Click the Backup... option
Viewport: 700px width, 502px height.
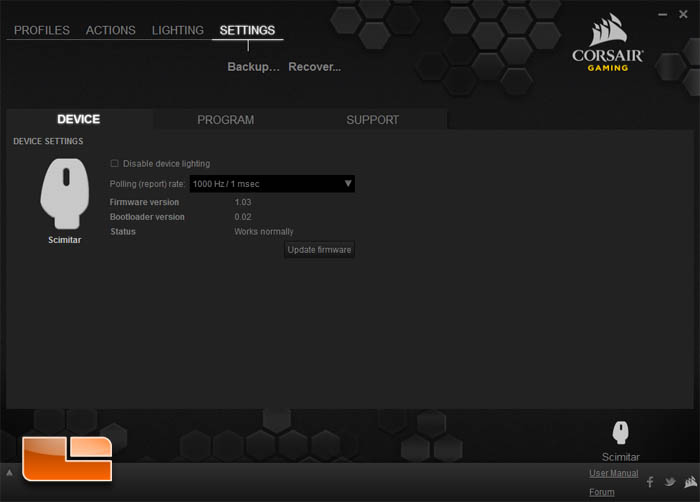pyautogui.click(x=253, y=67)
